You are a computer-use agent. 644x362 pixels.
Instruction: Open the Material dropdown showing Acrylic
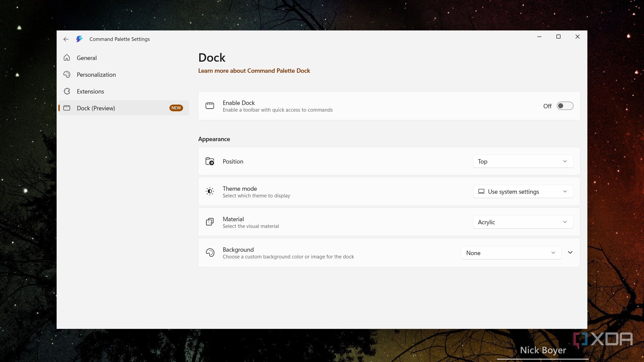click(x=523, y=222)
